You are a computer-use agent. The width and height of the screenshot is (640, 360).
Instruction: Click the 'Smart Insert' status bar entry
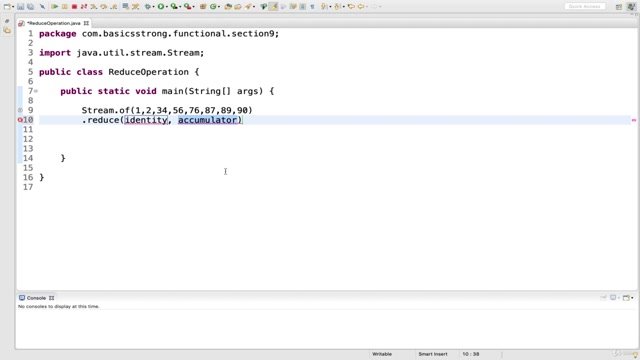click(433, 354)
